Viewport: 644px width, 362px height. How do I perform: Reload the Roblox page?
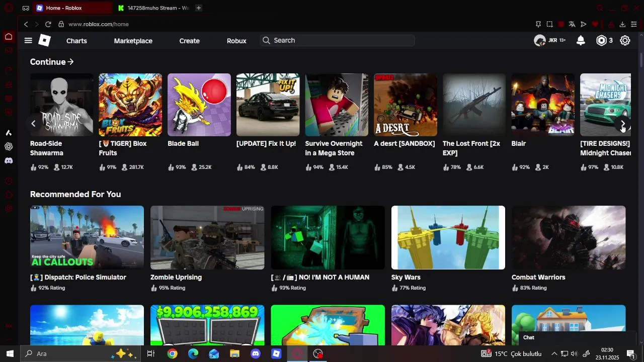click(48, 24)
